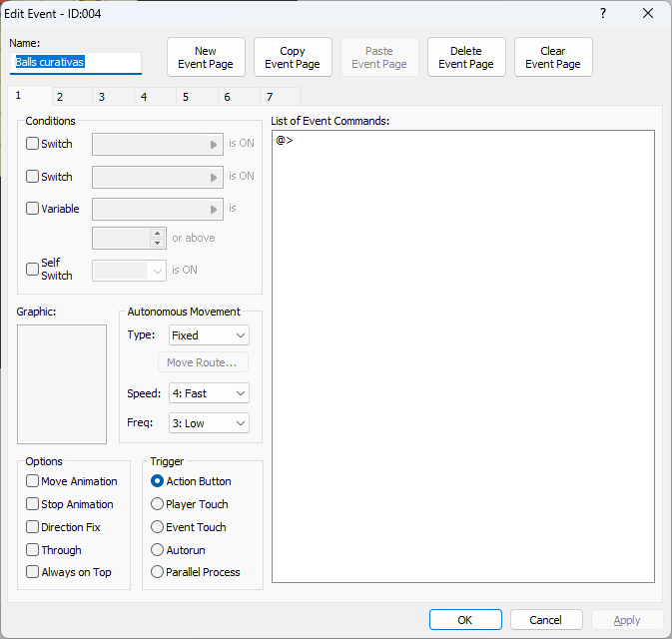Clear the current event page
672x639 pixels.
pyautogui.click(x=553, y=58)
